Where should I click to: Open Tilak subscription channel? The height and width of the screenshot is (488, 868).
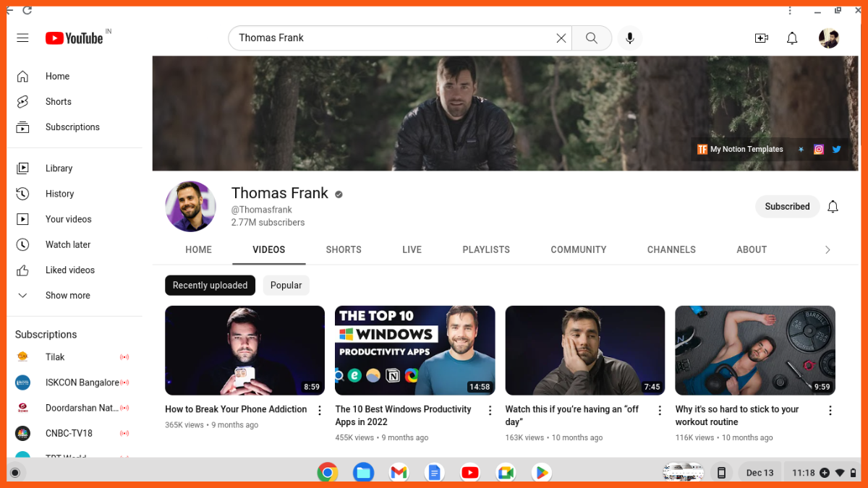point(75,357)
